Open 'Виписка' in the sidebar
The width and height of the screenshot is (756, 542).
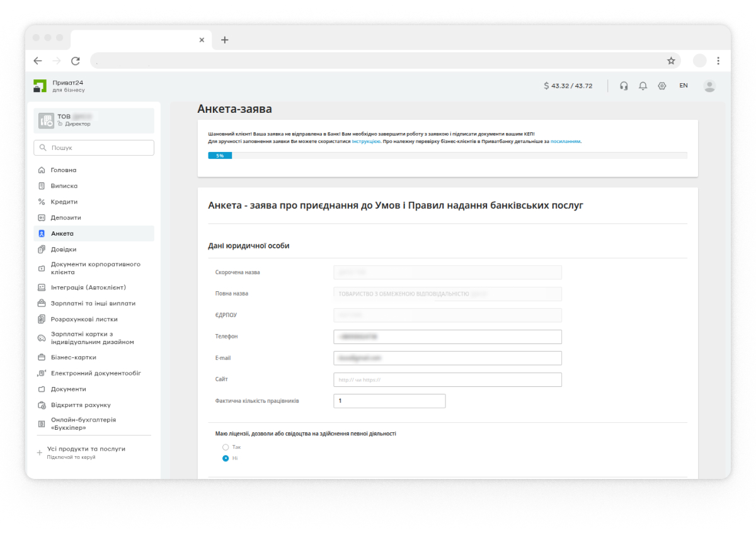click(64, 186)
